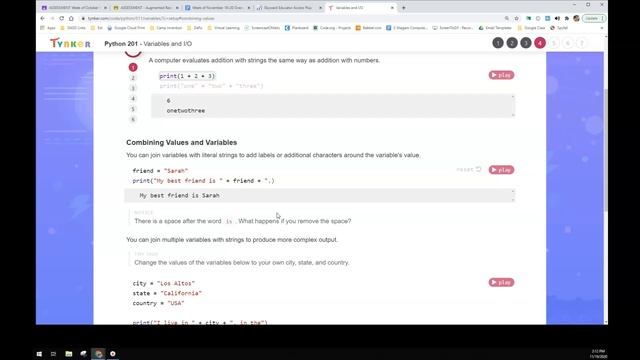Open the Google Class bookmark folder

click(x=531, y=28)
